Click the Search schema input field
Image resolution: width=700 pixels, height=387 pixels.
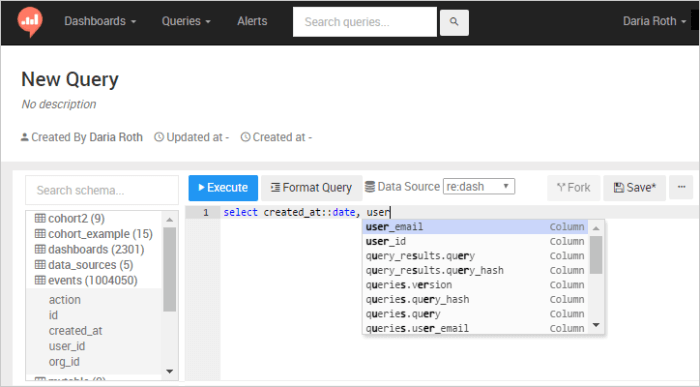click(102, 190)
